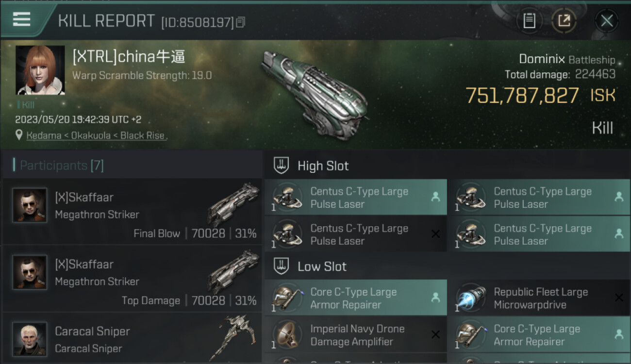Select Imperial Navy Drone Damage Amplifier
631x364 pixels.
coord(356,334)
